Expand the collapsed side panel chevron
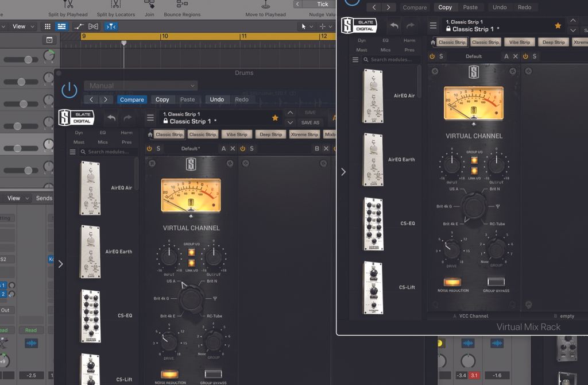Viewport: 588px width, 385px height. [x=343, y=171]
